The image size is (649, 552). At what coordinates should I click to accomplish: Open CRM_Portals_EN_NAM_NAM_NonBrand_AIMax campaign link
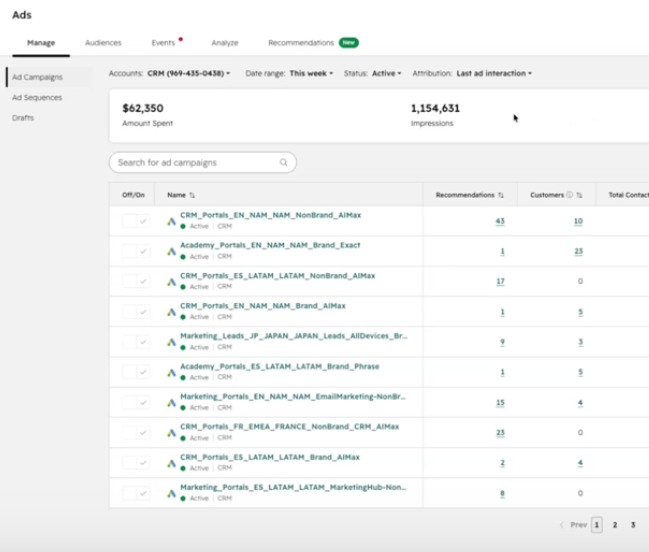click(x=270, y=215)
